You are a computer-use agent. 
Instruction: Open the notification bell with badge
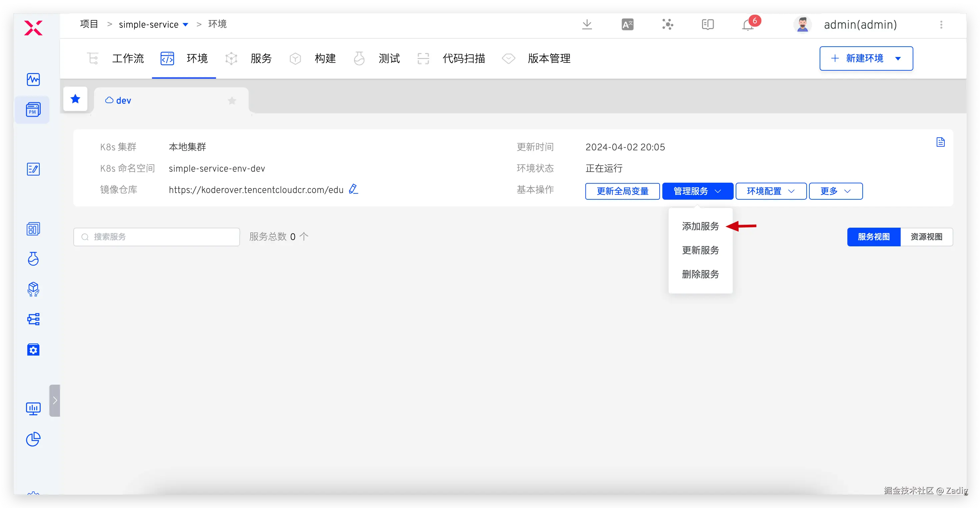coord(748,25)
